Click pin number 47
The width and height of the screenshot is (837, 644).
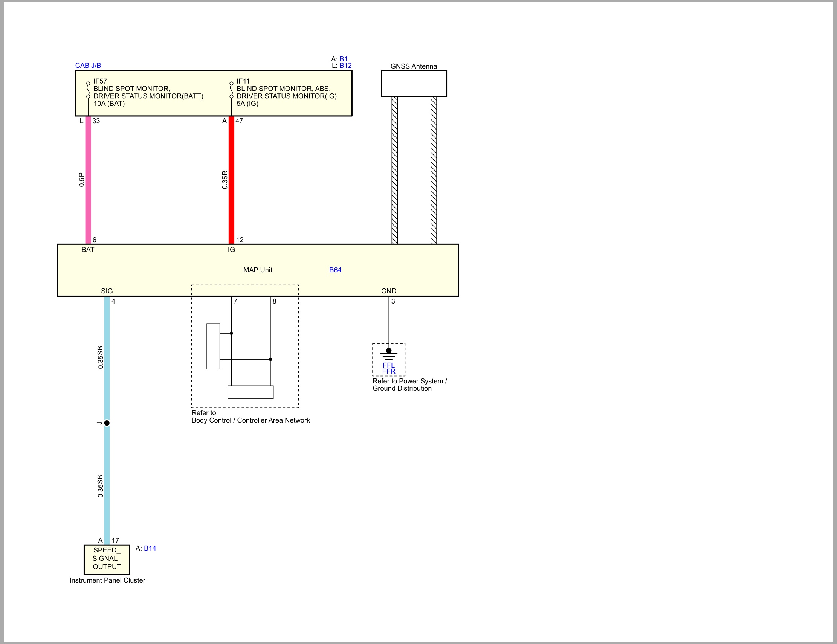click(x=239, y=121)
